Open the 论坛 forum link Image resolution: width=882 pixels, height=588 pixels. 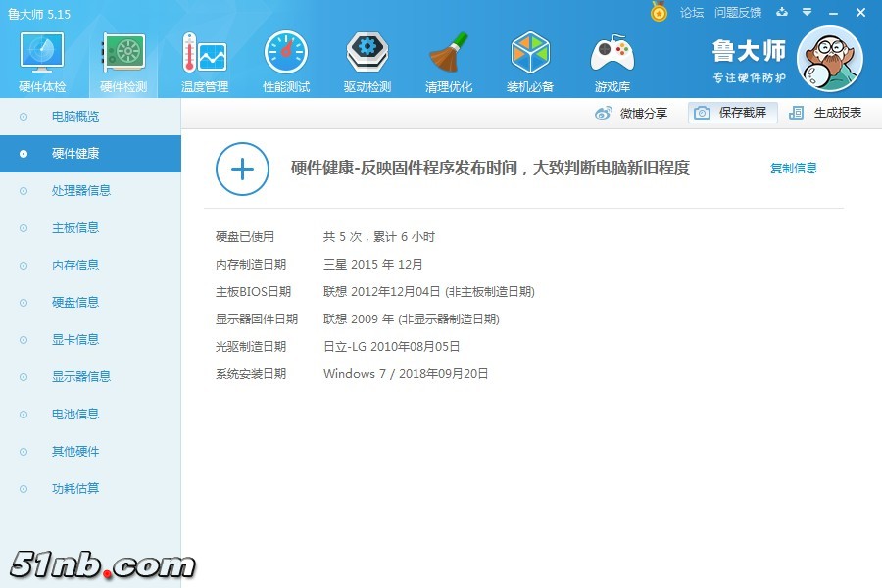click(692, 13)
